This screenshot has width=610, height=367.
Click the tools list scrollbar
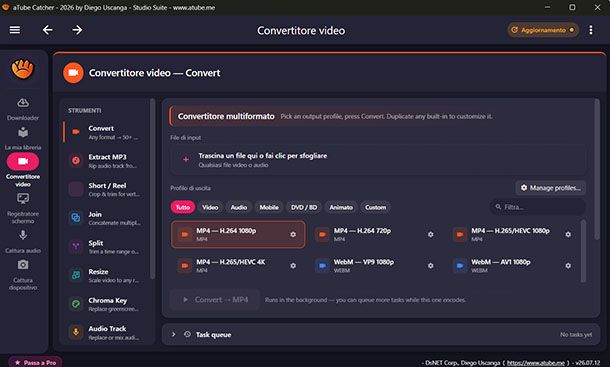152,189
